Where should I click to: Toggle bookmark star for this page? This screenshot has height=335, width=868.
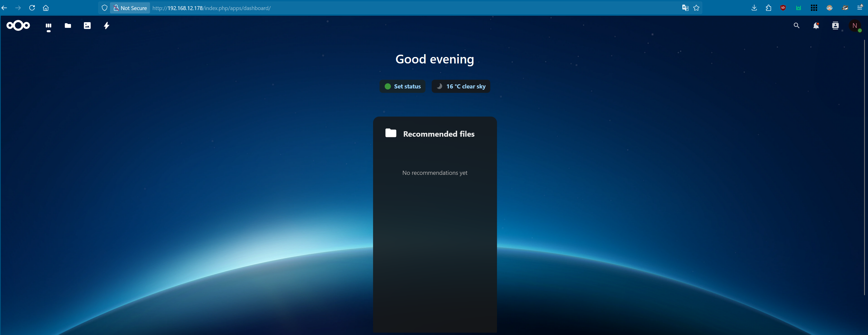(696, 8)
